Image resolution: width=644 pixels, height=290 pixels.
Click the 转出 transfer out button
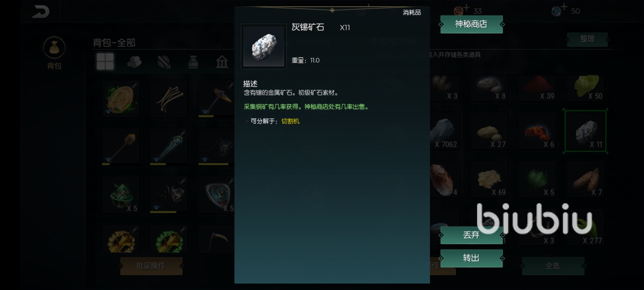coord(471,258)
